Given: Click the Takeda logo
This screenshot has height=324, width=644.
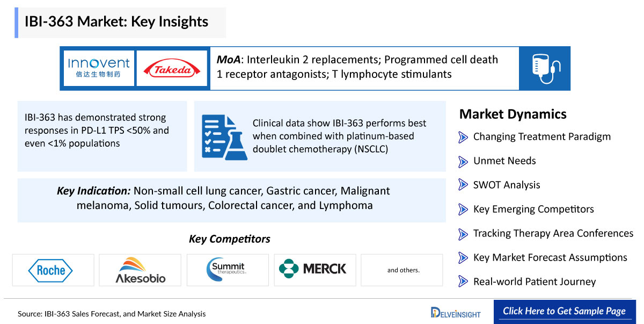Looking at the screenshot, I should tap(172, 68).
